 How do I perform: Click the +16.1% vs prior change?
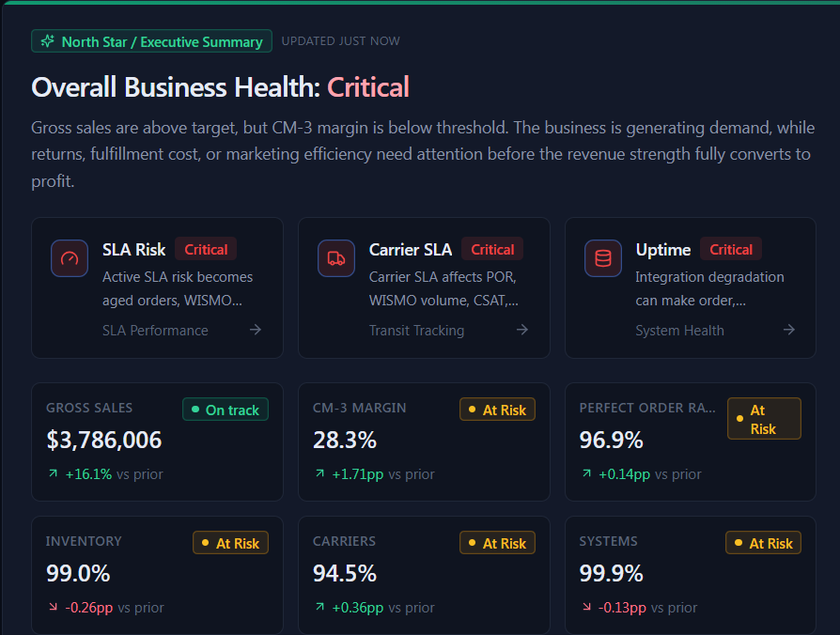[x=114, y=474]
